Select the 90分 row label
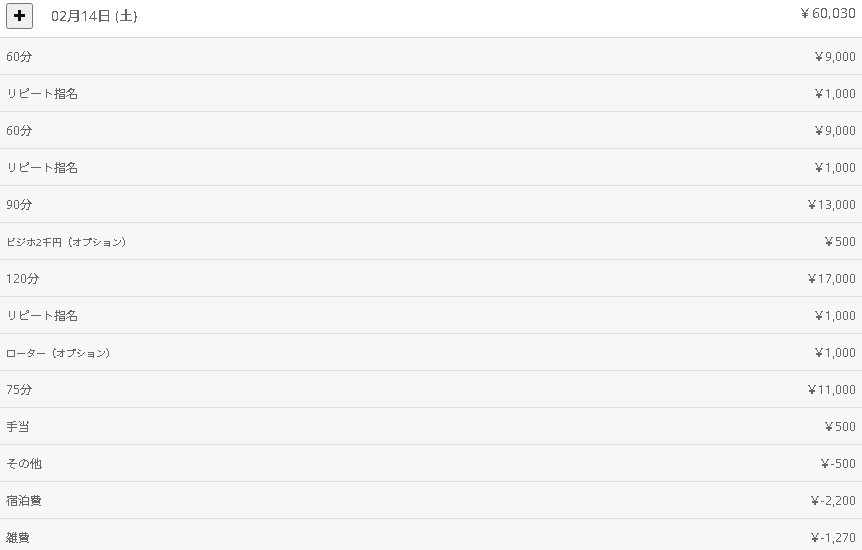This screenshot has width=862, height=550. pos(19,205)
